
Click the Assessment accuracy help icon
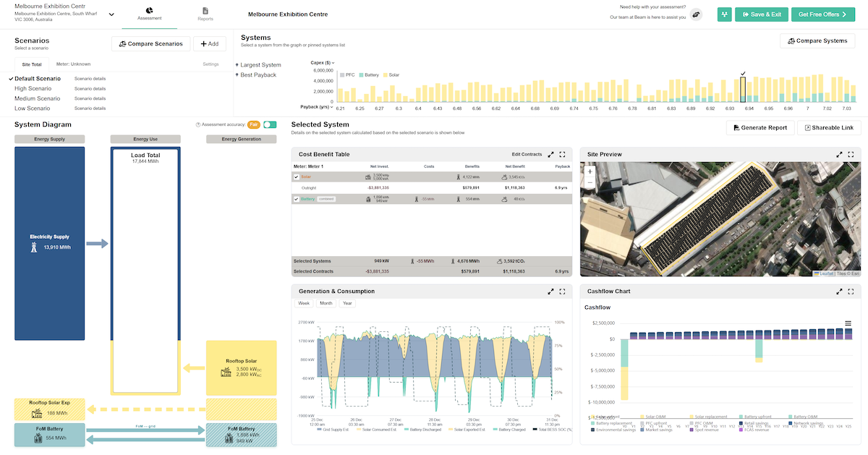[x=198, y=124]
